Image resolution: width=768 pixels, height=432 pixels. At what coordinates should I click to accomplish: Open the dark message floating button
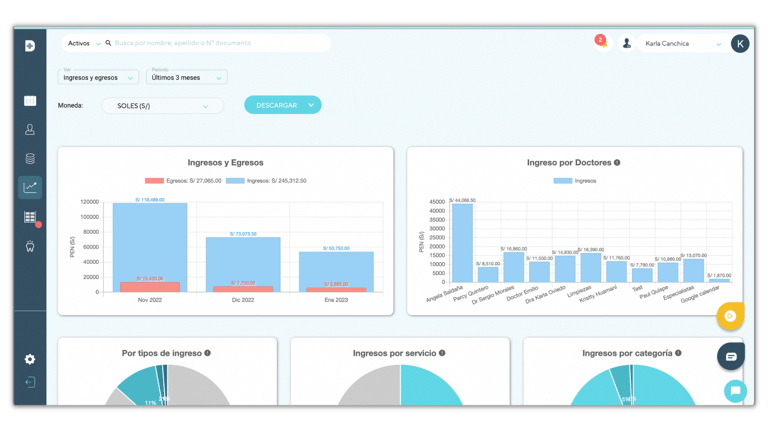pyautogui.click(x=731, y=357)
